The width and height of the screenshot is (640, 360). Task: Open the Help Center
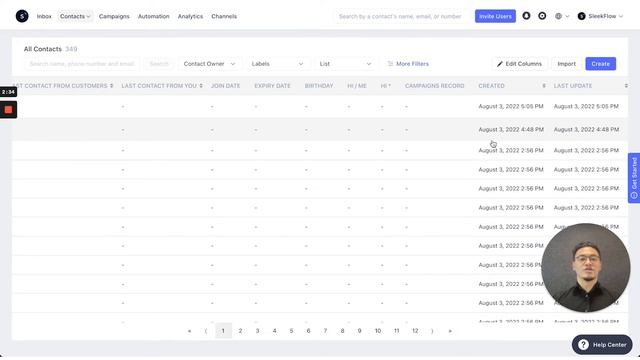point(602,345)
